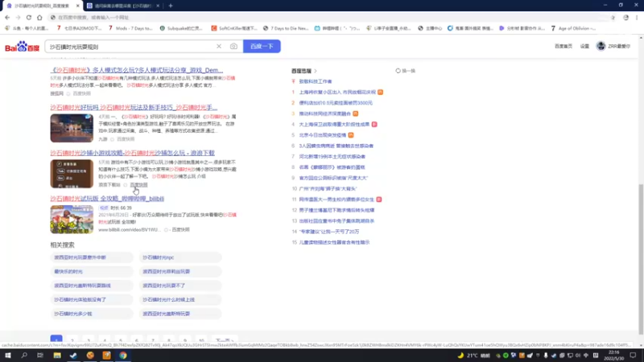644x362 pixels.
Task: Expand 百度热搜 header chevron
Action: click(x=316, y=71)
